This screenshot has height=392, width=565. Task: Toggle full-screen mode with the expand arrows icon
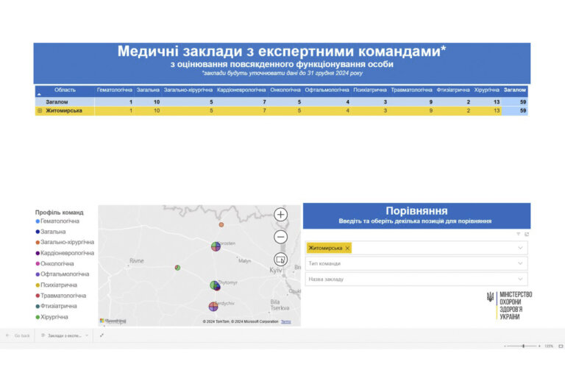(102, 335)
